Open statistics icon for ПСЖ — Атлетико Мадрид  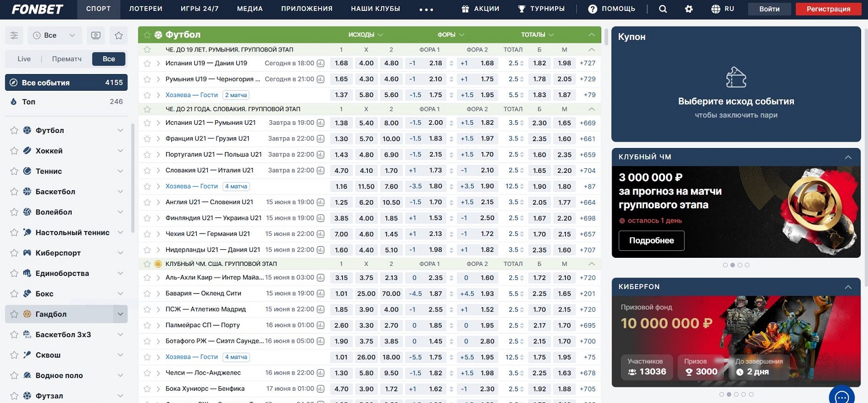click(321, 310)
